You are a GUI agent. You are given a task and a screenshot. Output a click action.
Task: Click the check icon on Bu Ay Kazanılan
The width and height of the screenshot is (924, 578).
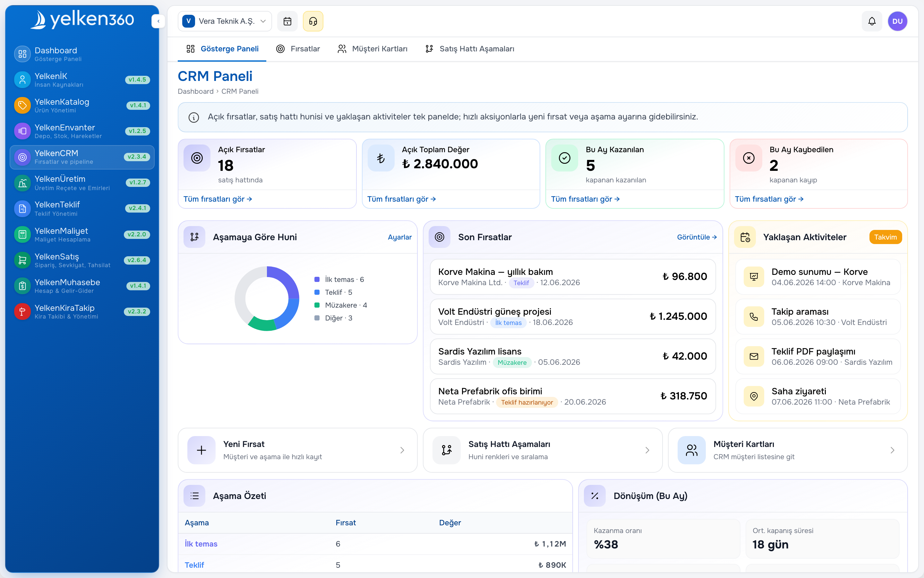564,158
